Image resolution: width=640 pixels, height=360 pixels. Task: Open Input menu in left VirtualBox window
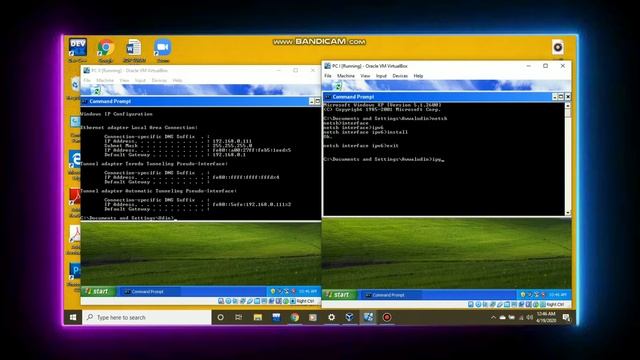(140, 80)
